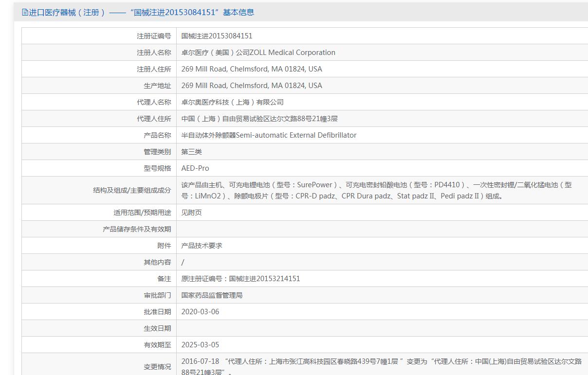
Task: Select the "适用范围/预期用途" row label
Action: tap(142, 213)
